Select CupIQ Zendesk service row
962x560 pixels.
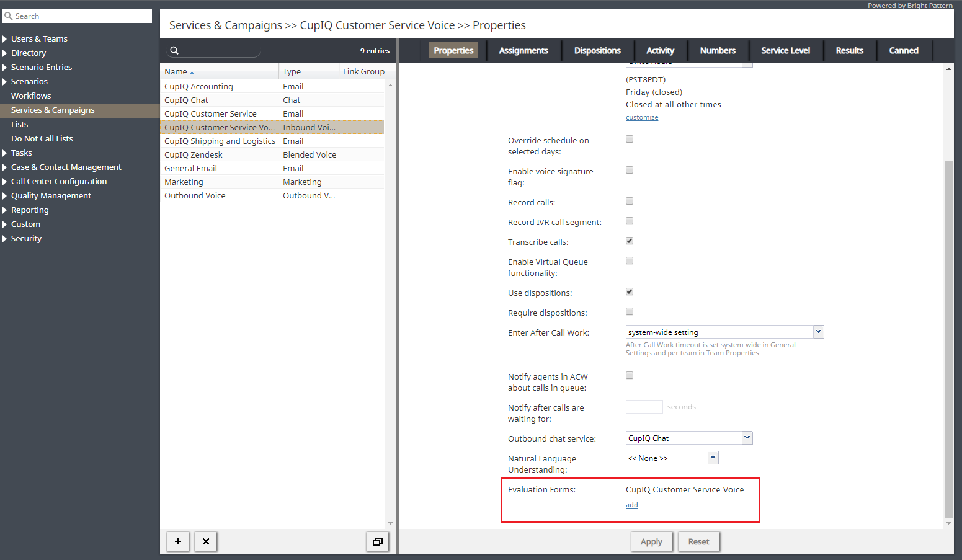pyautogui.click(x=272, y=154)
